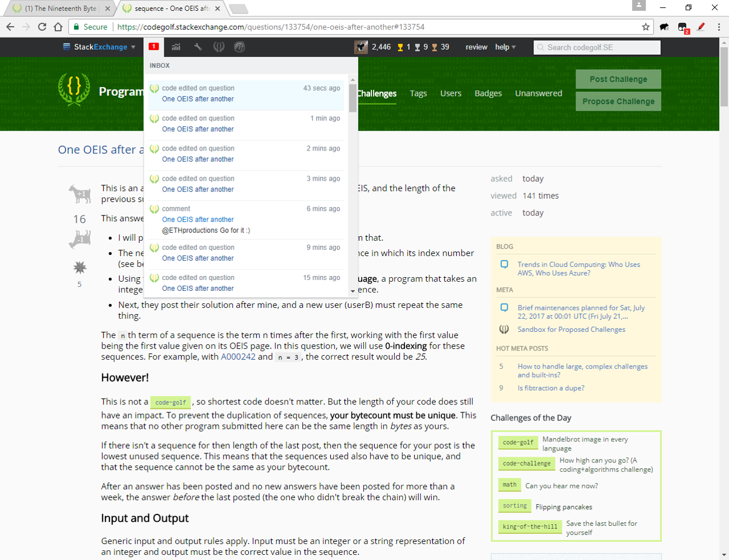Click the red inbox notification icon
Screen dimensions: 729x560
tap(153, 47)
